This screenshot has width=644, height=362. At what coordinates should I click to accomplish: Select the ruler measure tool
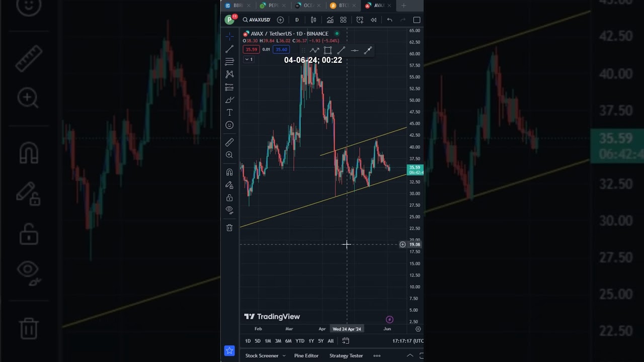click(229, 142)
